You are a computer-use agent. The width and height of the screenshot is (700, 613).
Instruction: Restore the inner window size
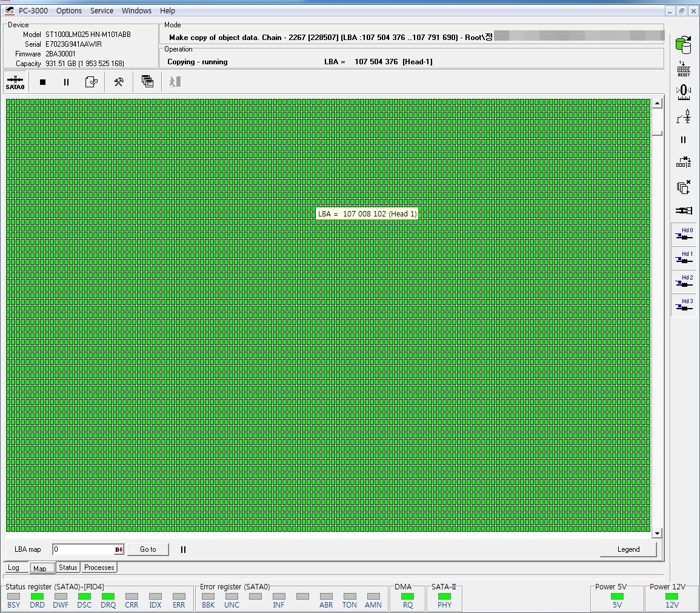[x=681, y=11]
